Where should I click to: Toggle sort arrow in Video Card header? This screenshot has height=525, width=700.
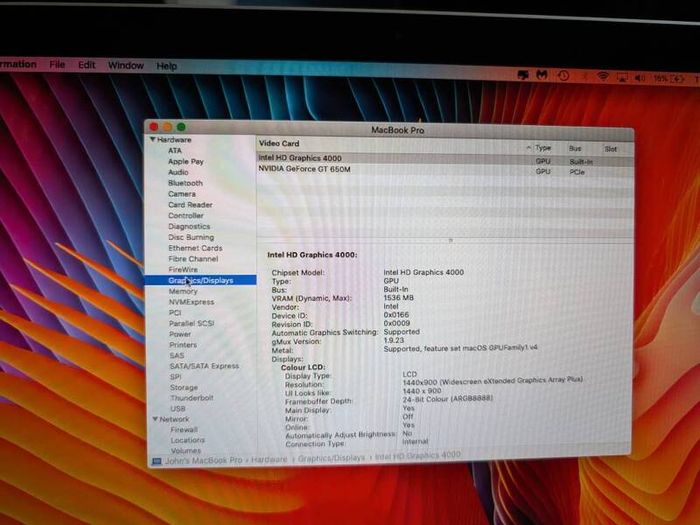529,147
